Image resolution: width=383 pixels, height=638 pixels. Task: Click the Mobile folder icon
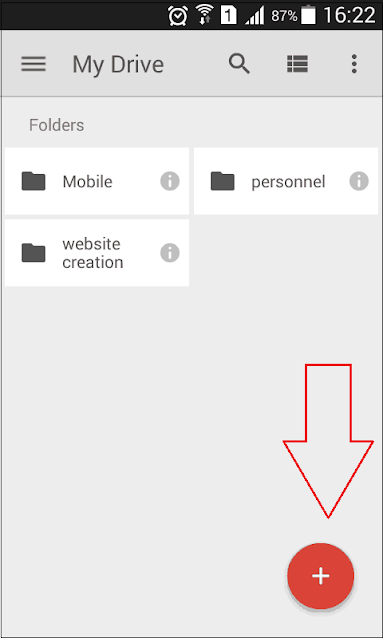tap(33, 181)
